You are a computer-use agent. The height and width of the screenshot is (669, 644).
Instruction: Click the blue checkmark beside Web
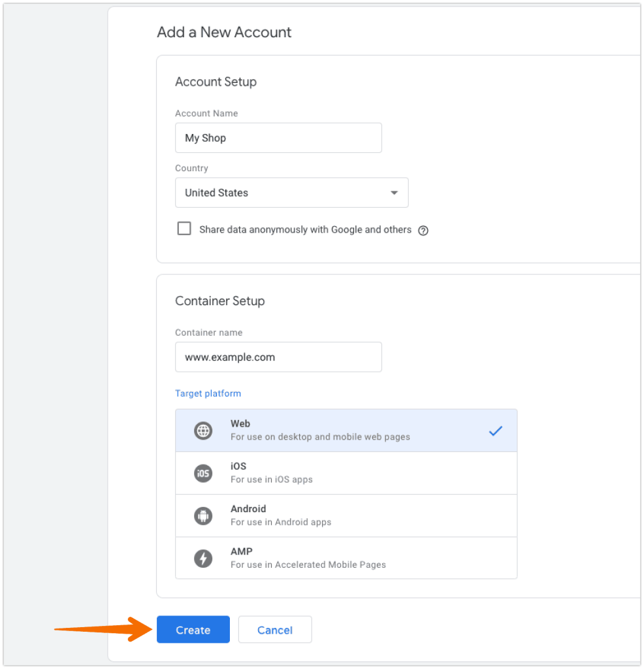point(496,430)
